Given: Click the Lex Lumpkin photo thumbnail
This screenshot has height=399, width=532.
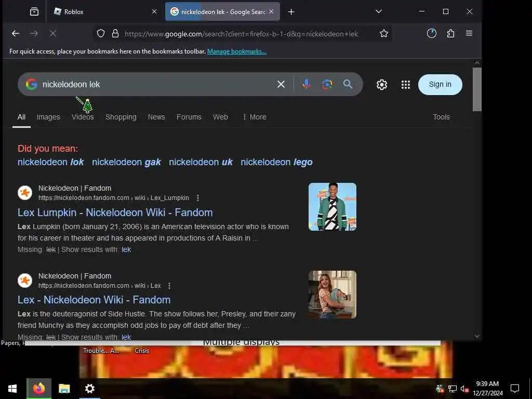Looking at the screenshot, I should coord(332,207).
